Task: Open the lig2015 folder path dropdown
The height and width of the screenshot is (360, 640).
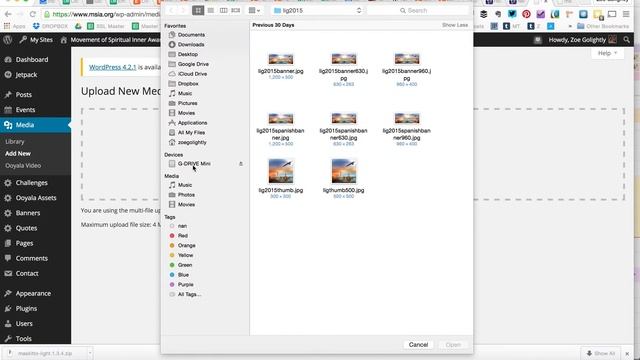Action: point(318,10)
